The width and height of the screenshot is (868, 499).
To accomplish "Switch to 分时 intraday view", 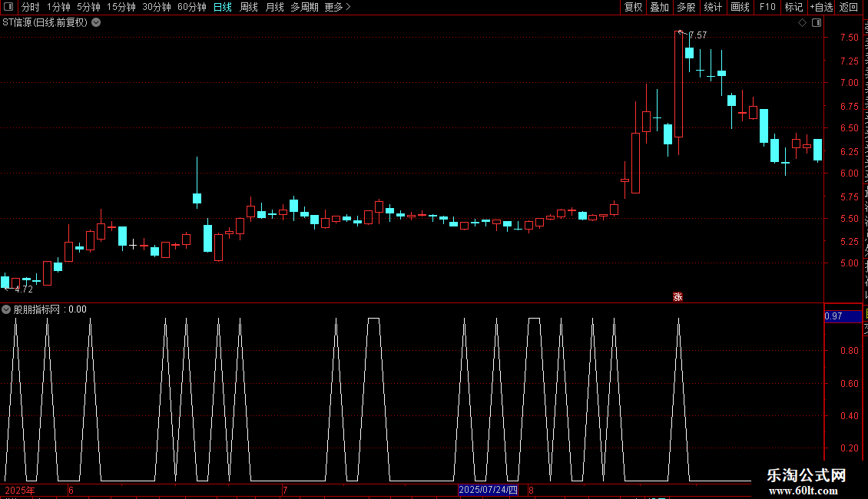I will [31, 7].
